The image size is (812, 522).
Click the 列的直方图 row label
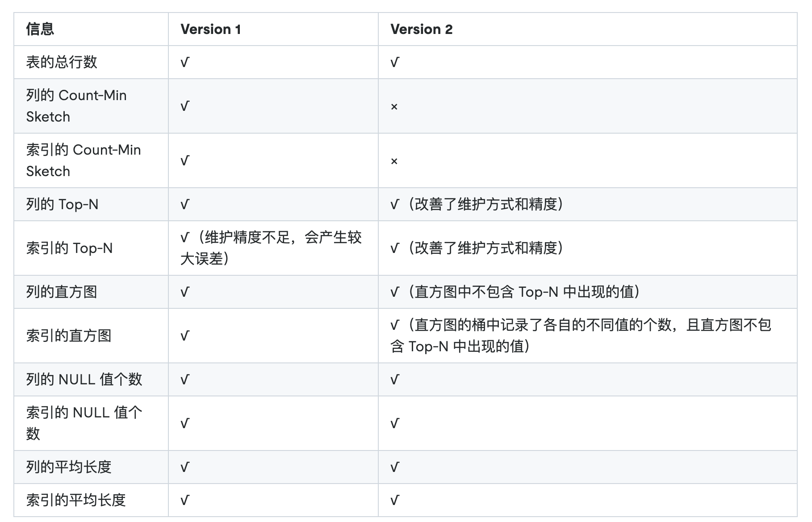(x=62, y=292)
